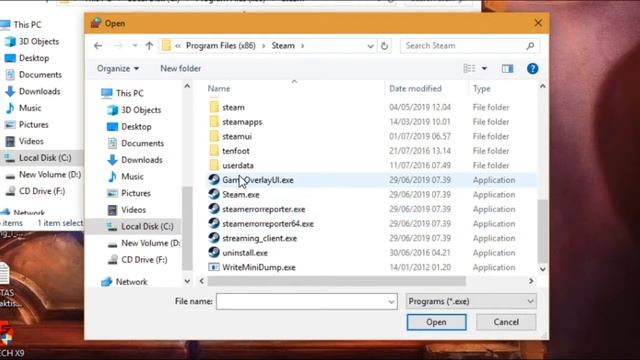This screenshot has width=640, height=360.
Task: Select New Volume (D:) in dialog pane
Action: pyautogui.click(x=150, y=243)
